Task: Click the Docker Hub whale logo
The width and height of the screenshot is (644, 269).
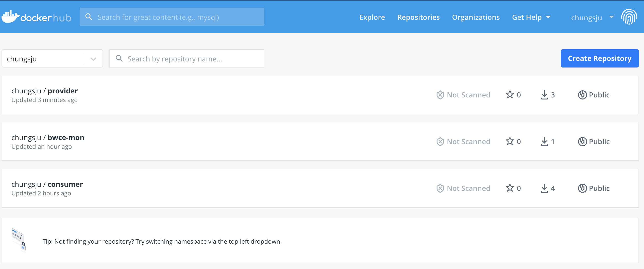Action: tap(36, 17)
